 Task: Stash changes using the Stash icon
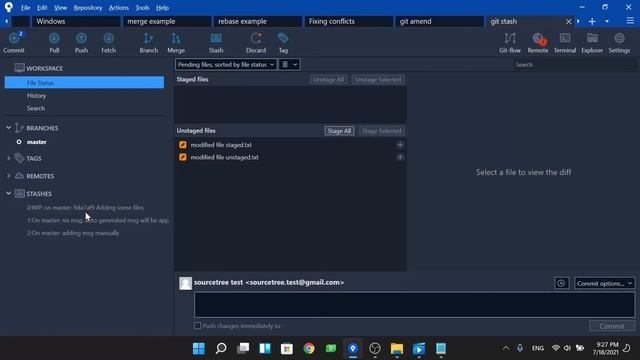click(216, 42)
